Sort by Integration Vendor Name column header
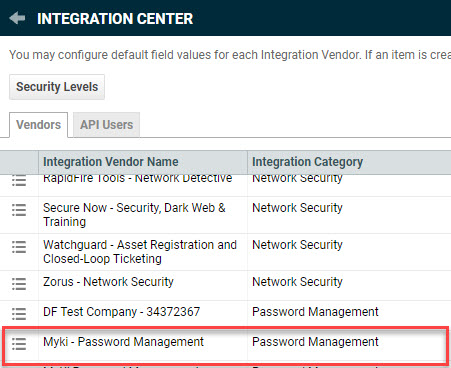 coord(143,162)
